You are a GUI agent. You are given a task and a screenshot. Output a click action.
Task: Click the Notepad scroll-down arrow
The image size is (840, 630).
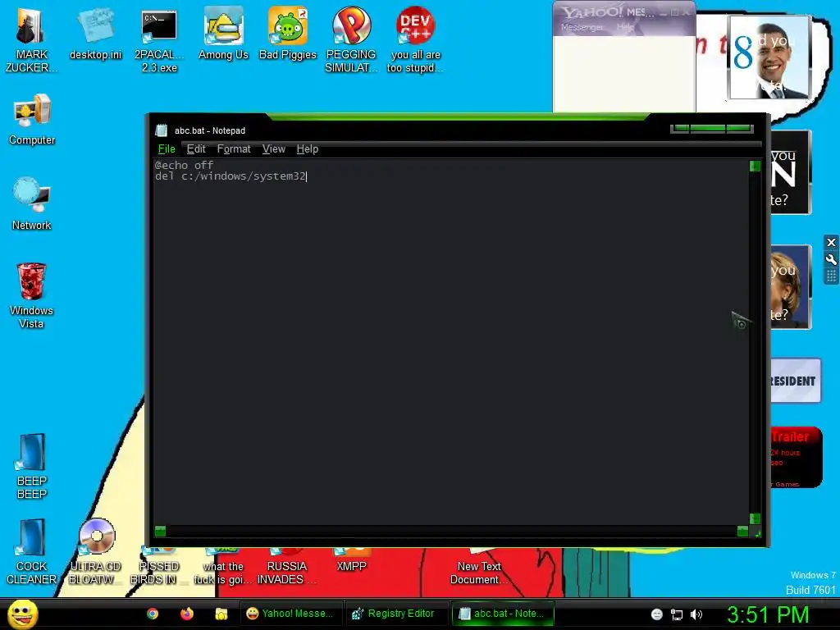[x=755, y=518]
